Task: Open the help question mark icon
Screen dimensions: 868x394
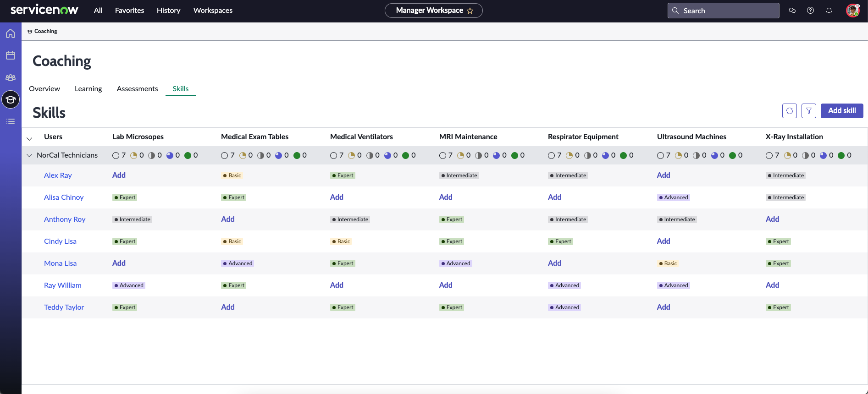Action: (810, 11)
